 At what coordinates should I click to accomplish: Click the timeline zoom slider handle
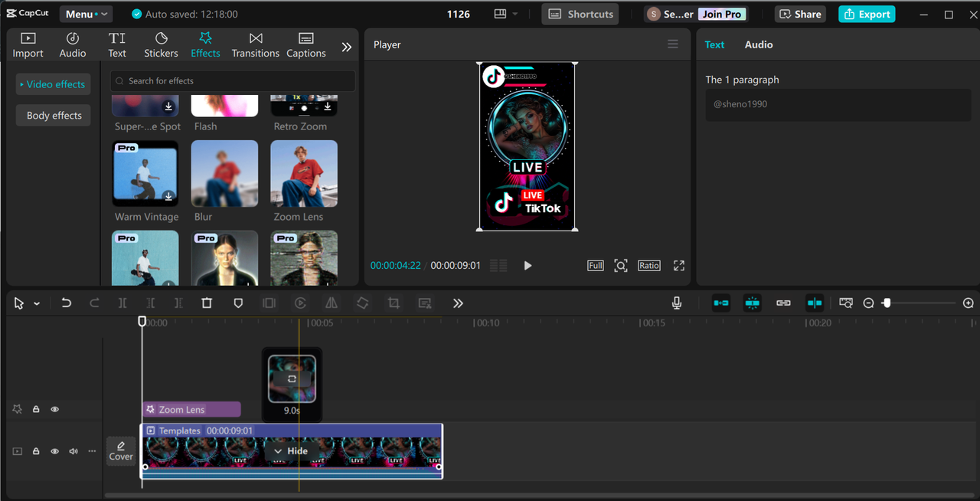[x=887, y=303]
